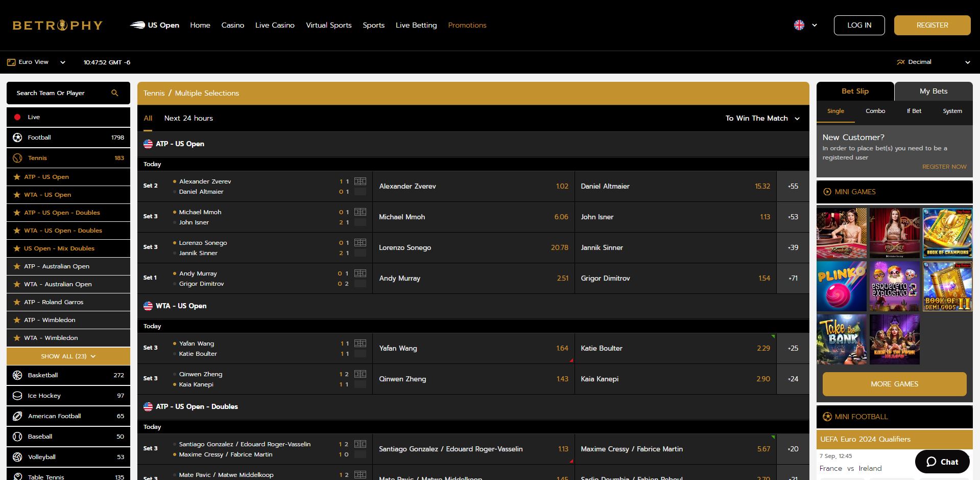Image resolution: width=980 pixels, height=480 pixels.
Task: Click the star next to WTA - Wimbledon
Action: 17,338
